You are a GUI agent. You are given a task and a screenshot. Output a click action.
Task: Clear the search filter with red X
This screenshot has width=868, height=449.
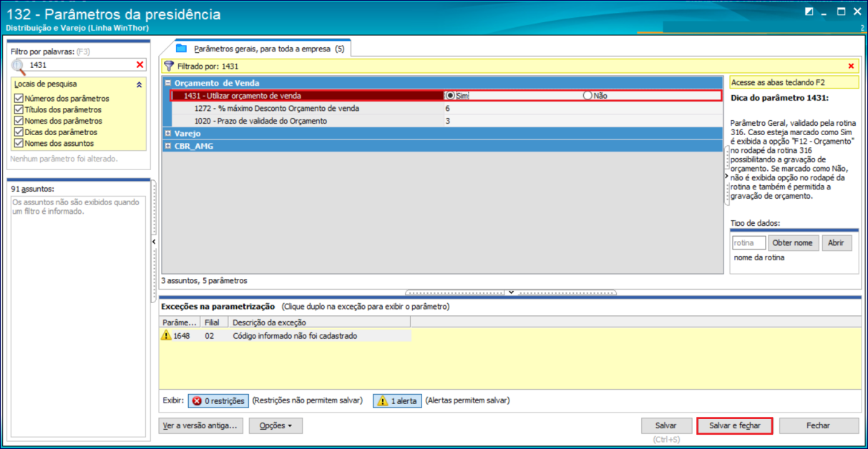click(x=140, y=65)
